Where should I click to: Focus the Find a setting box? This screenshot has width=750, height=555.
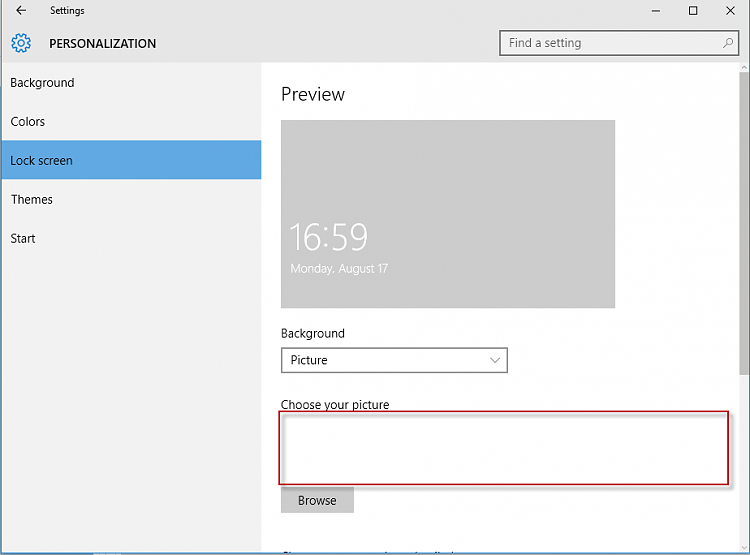coord(619,43)
